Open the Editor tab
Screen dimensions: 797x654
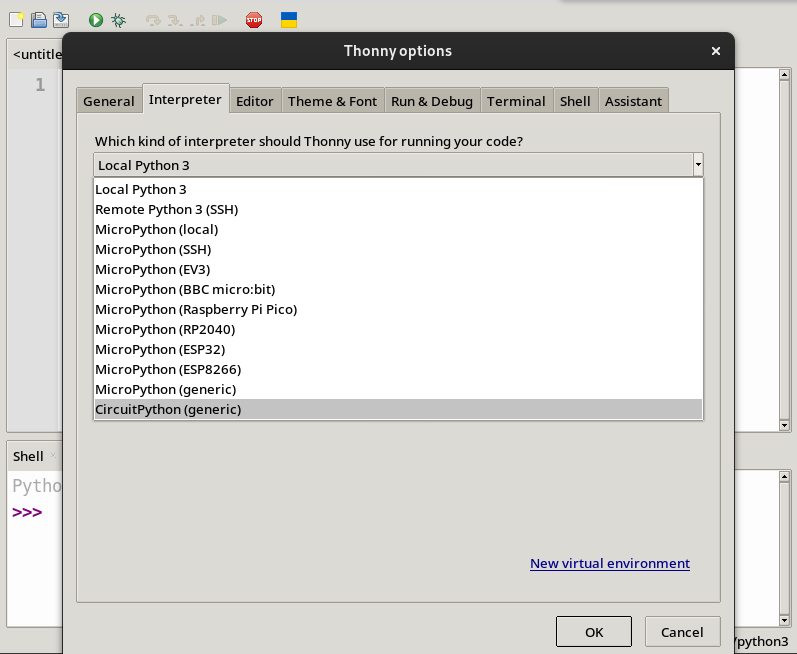click(x=255, y=101)
